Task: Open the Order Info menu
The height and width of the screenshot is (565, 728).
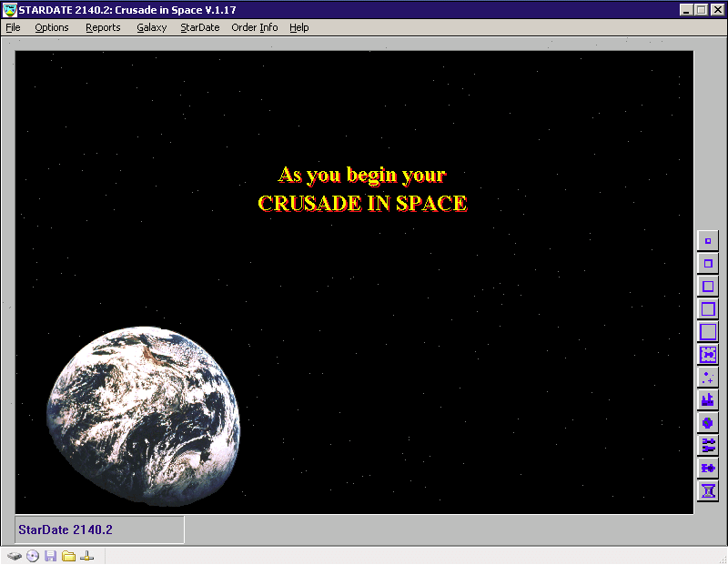Action: point(255,27)
